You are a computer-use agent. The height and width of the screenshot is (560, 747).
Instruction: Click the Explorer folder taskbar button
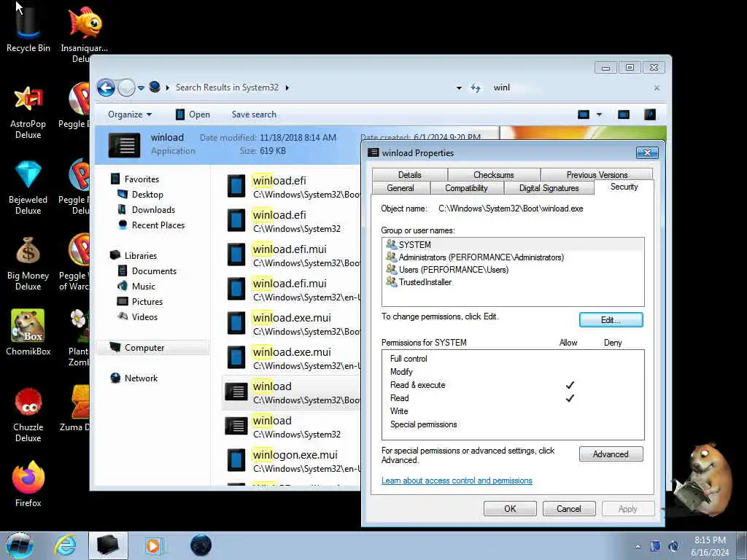point(108,545)
